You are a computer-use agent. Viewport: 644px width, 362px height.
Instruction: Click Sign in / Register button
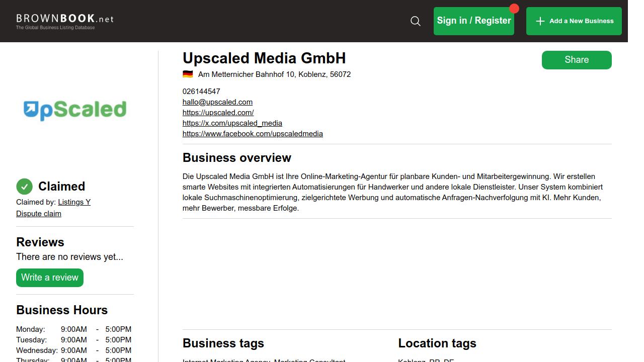474,21
